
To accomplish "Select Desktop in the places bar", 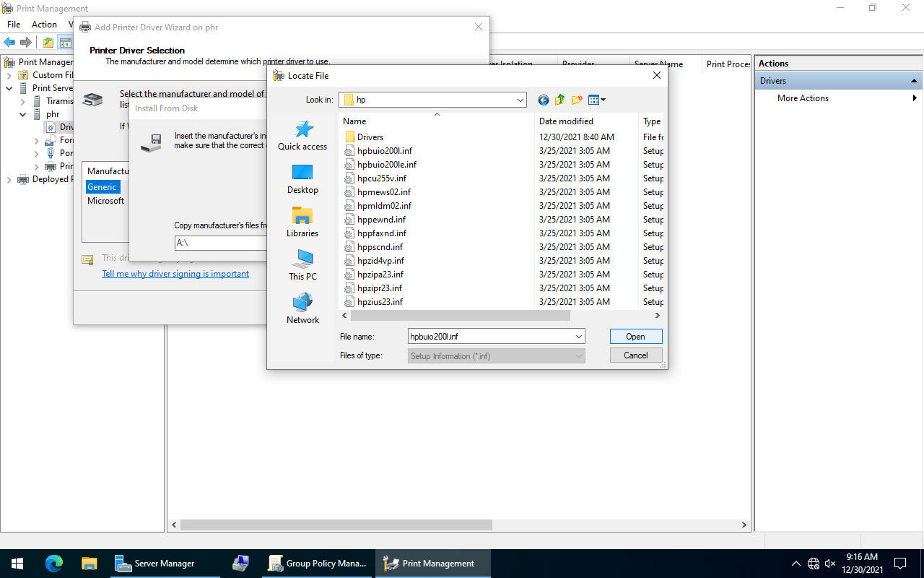I will [x=302, y=178].
